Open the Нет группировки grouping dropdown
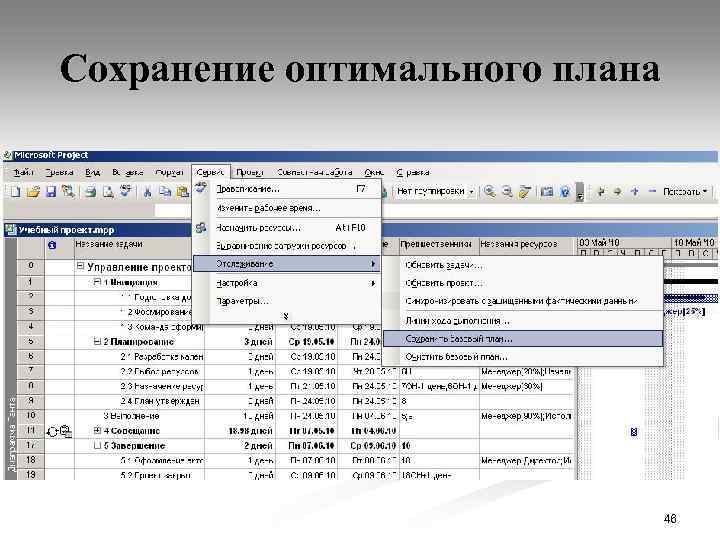 pos(472,192)
